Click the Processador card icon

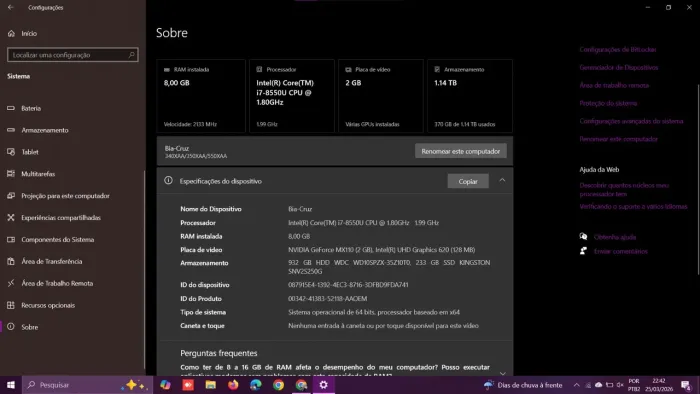(259, 70)
